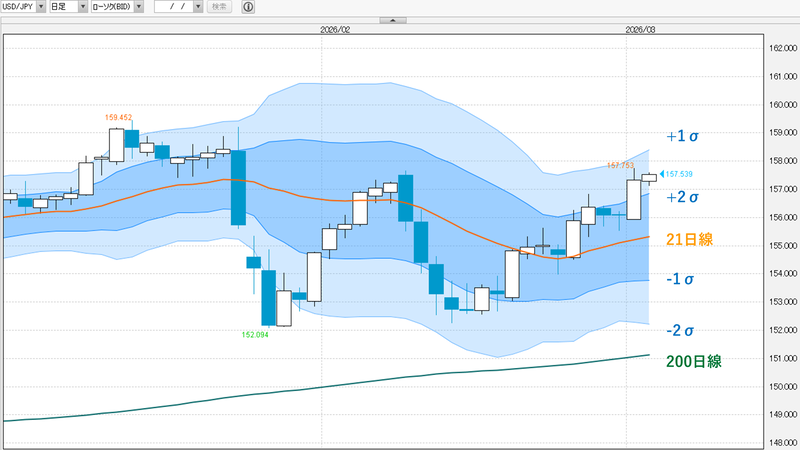
Task: Open the ローソク(BID) chart type dropdown
Action: pos(117,7)
